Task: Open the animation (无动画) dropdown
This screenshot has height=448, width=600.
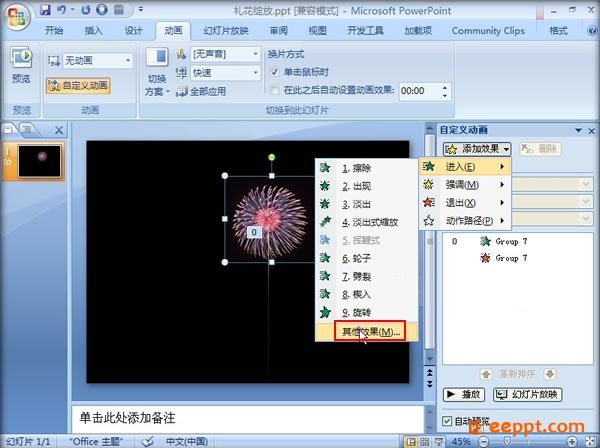Action: tap(128, 60)
